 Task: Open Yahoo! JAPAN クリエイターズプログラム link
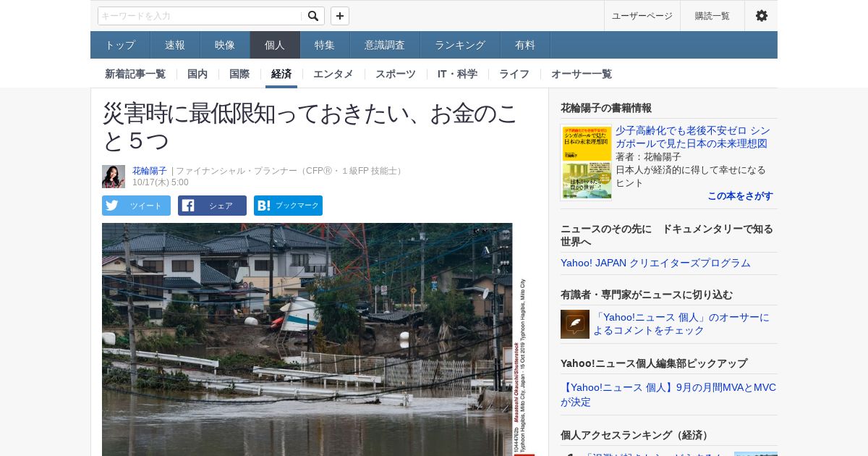(655, 263)
